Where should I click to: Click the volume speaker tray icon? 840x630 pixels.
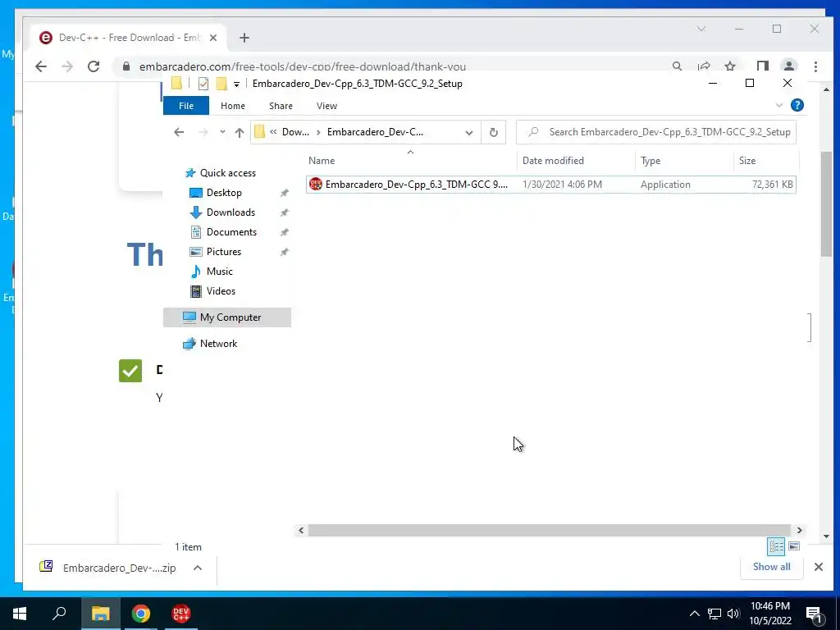733,614
